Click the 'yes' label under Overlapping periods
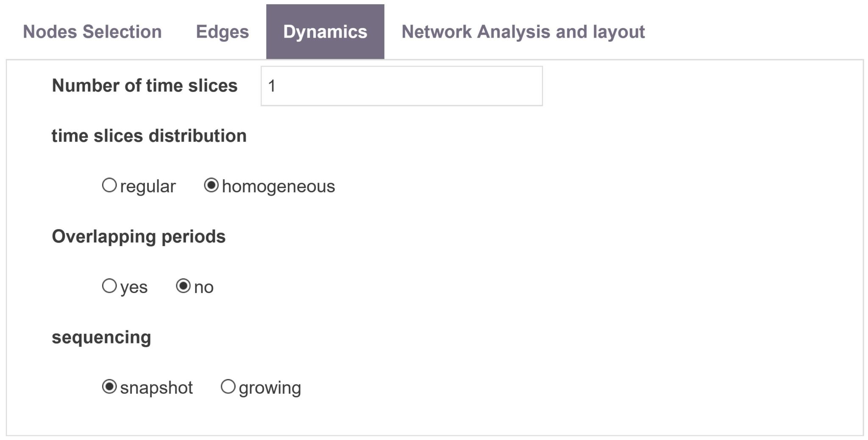 [133, 287]
